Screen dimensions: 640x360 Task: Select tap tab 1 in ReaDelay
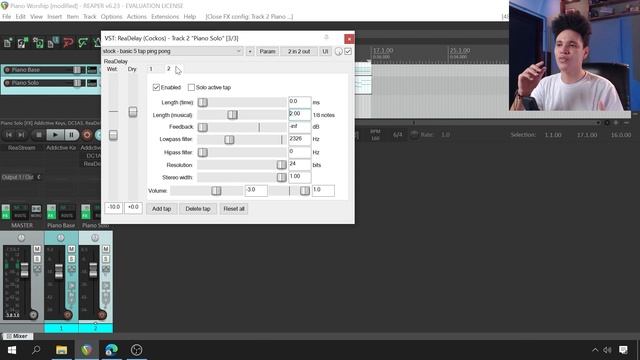[x=151, y=69]
